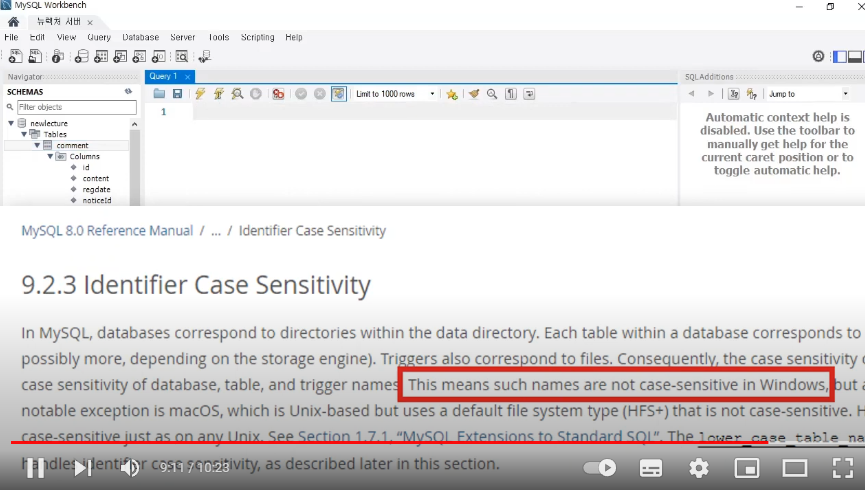Get context help for caret position

(733, 94)
